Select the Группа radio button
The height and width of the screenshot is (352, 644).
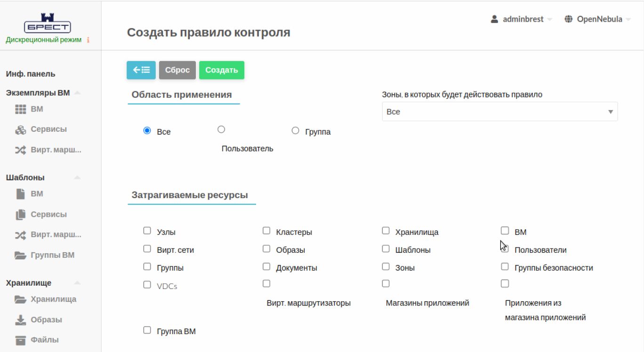click(x=295, y=131)
